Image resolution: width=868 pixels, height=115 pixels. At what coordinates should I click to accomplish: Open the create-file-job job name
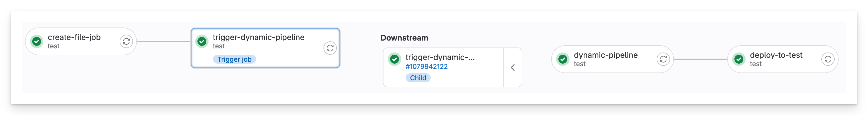(x=74, y=37)
